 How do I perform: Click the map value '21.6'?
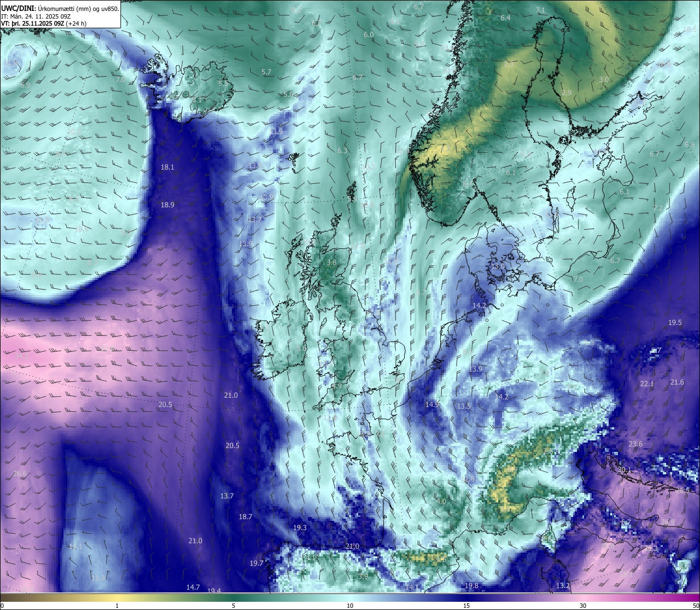[677, 382]
